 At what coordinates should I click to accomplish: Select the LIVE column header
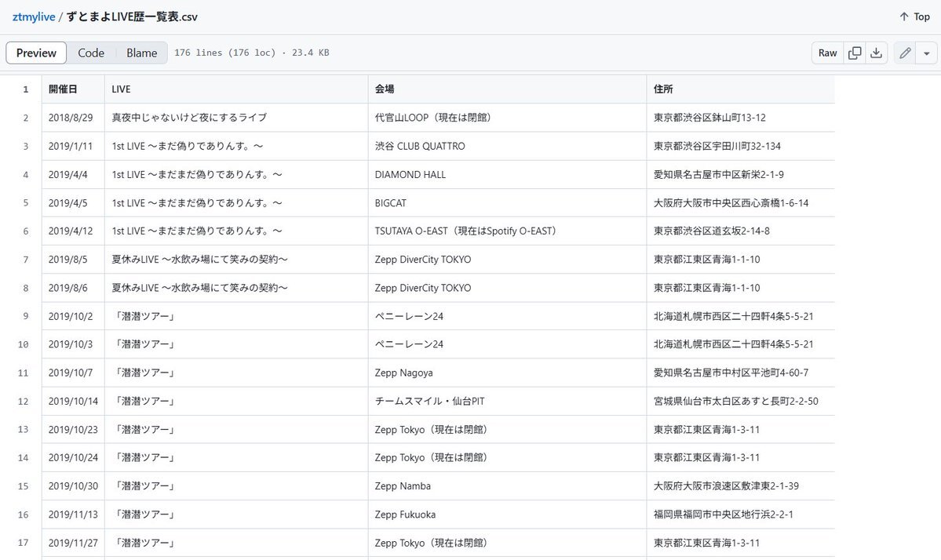tap(236, 89)
